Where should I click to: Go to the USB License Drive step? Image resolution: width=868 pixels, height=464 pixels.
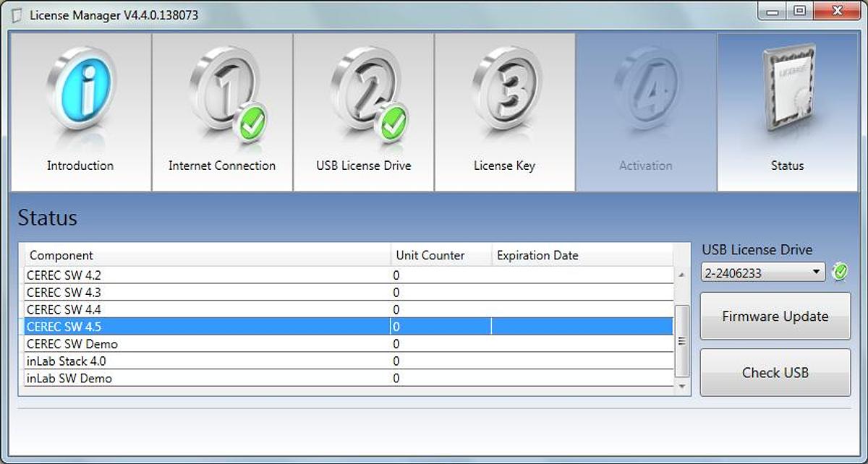tap(363, 112)
